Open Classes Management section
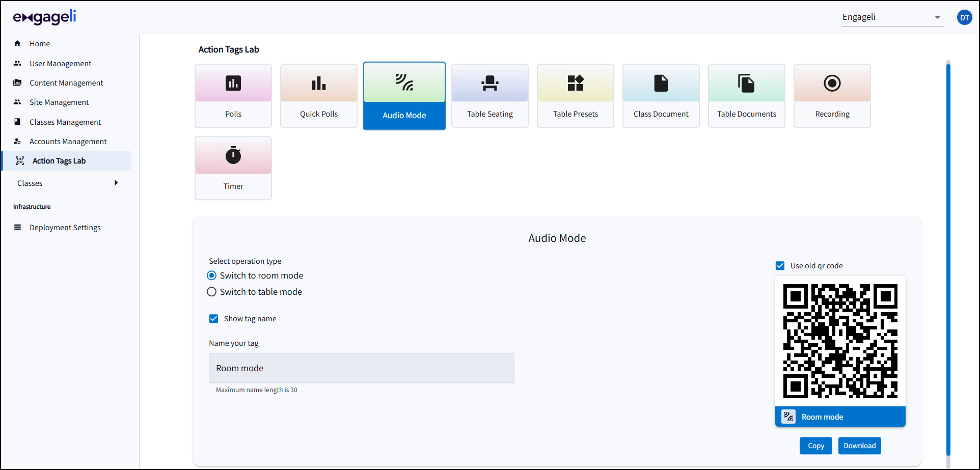The image size is (980, 470). point(65,122)
